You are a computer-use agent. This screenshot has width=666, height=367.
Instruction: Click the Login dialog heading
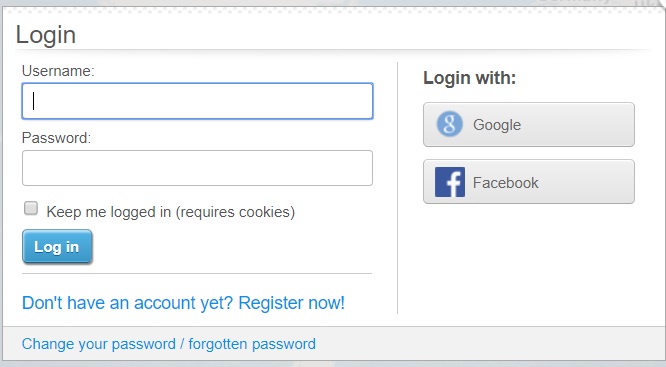pos(46,35)
